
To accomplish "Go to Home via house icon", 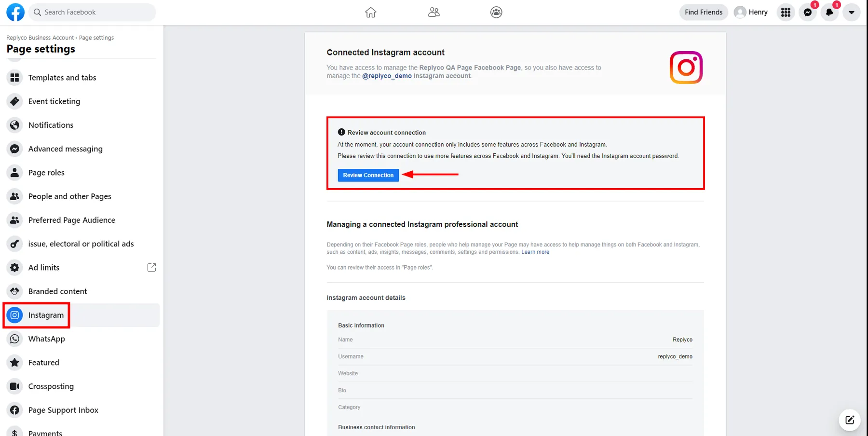I will [370, 12].
